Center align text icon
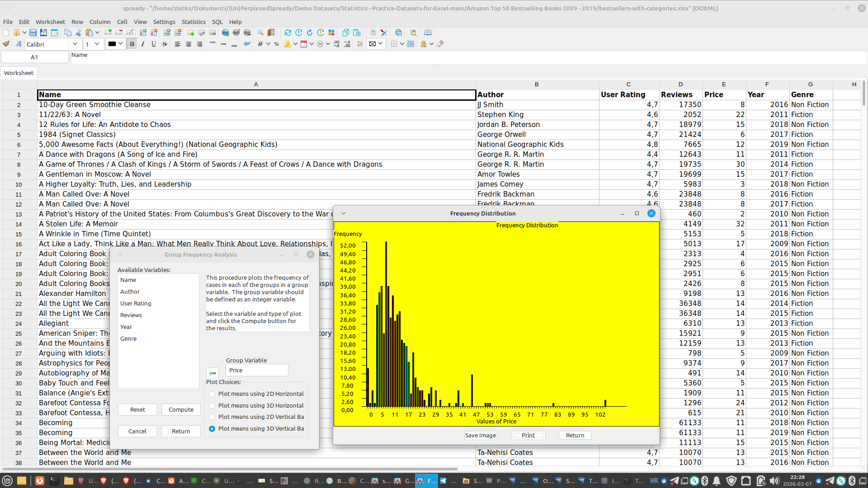868x488 pixels. (189, 44)
